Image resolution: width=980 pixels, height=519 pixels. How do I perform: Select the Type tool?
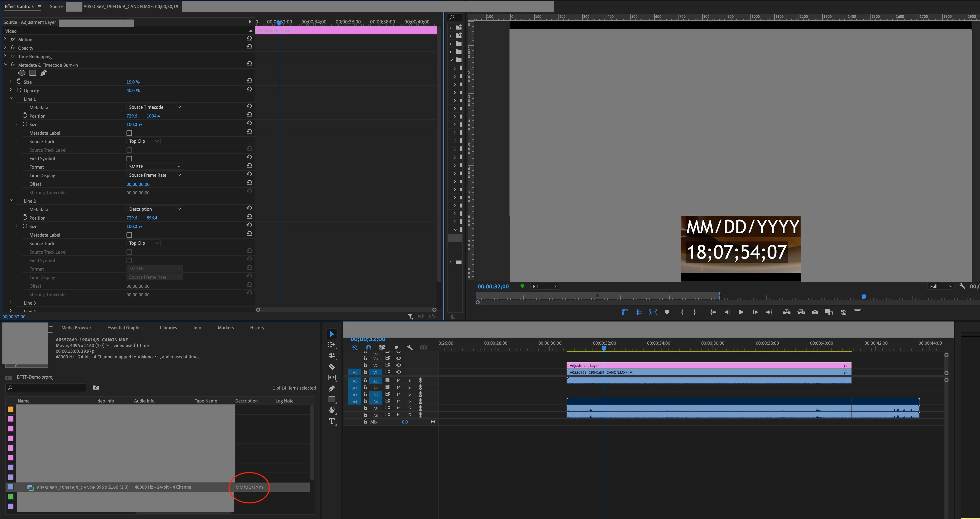(x=332, y=421)
